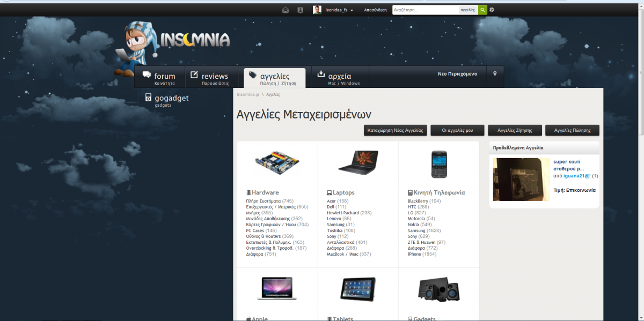The width and height of the screenshot is (644, 321).
Task: Open Dell laptops listings
Action: click(331, 207)
